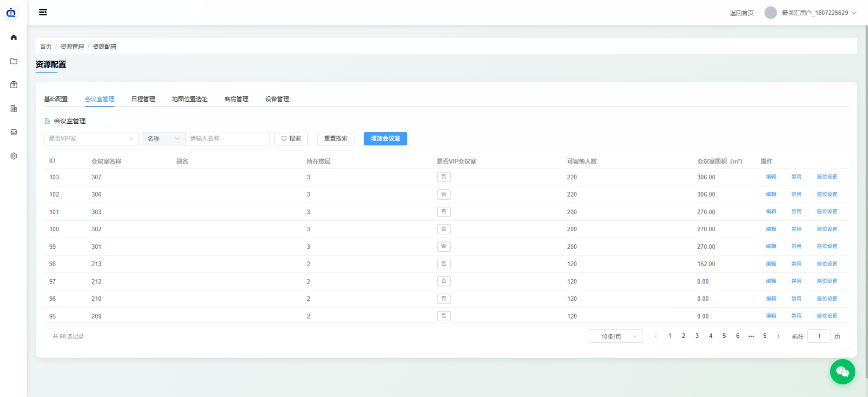The height and width of the screenshot is (397, 868).
Task: Click the 请输入名称 search input field
Action: (228, 139)
